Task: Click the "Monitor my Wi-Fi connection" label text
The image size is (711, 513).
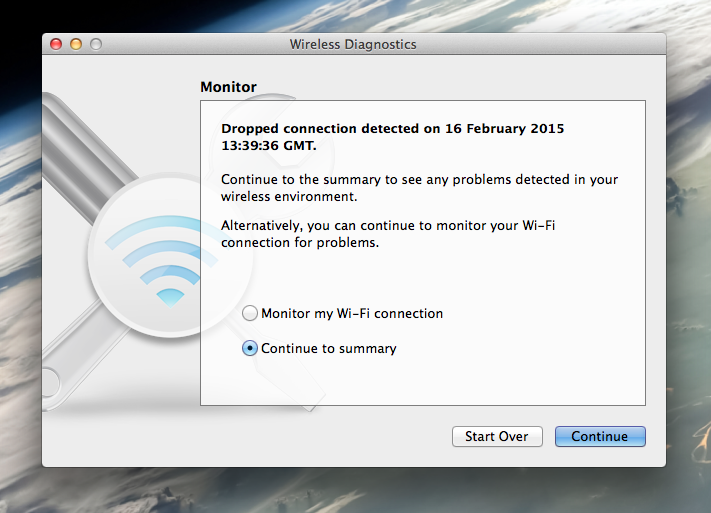Action: 352,313
